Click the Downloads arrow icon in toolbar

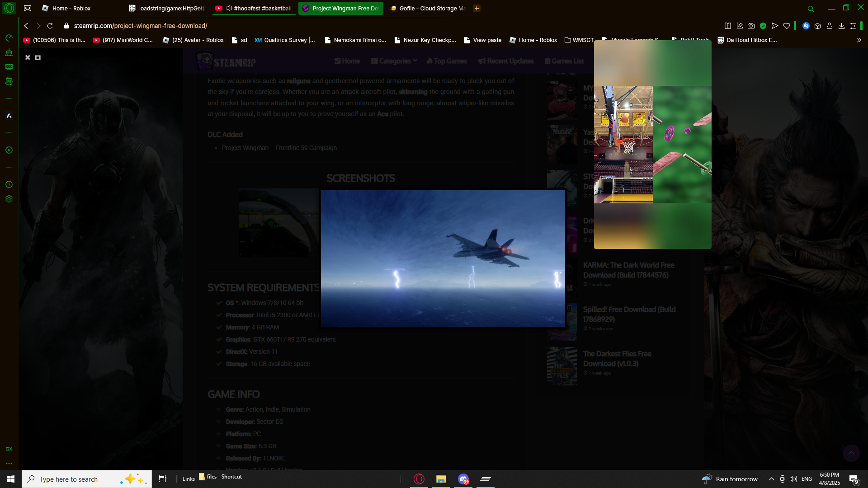pyautogui.click(x=841, y=26)
